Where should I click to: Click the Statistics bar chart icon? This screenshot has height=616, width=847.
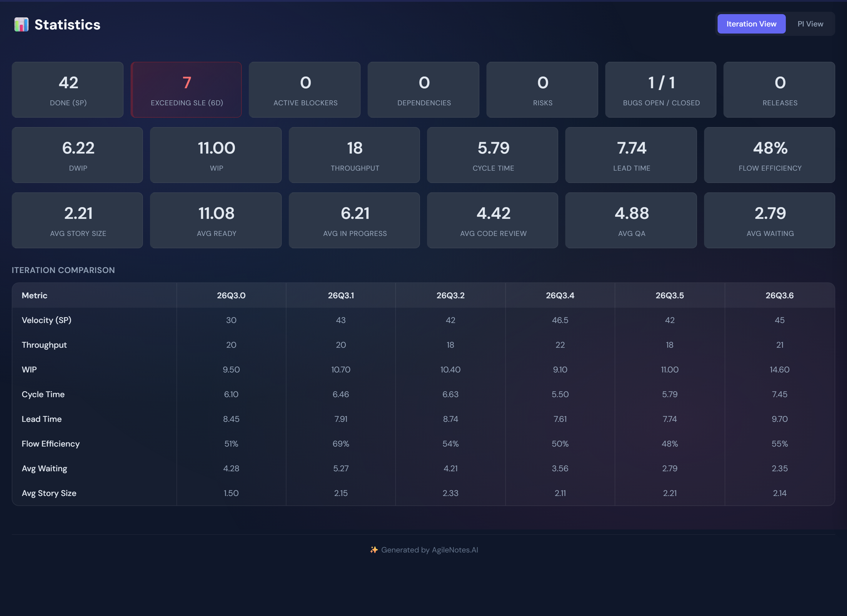(21, 25)
